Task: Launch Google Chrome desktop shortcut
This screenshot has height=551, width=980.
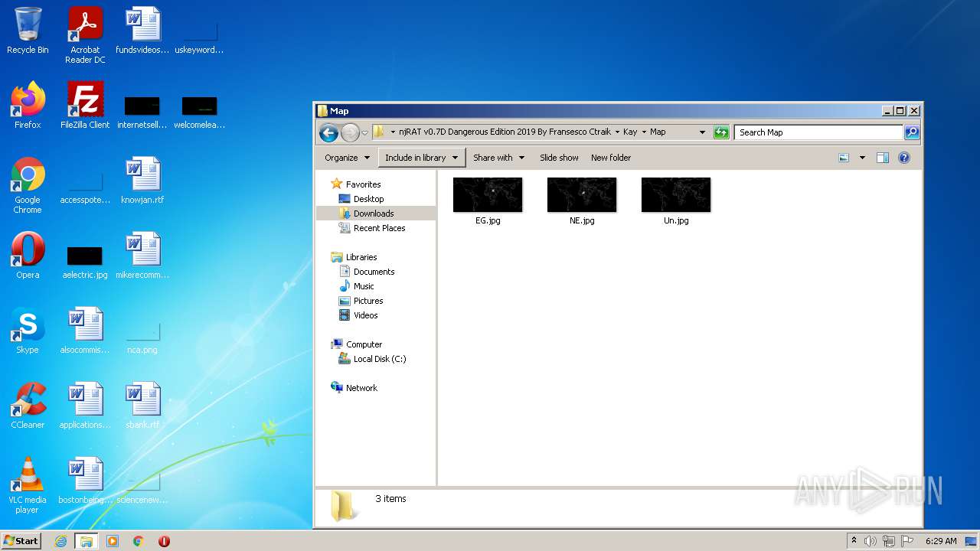Action: 28,185
